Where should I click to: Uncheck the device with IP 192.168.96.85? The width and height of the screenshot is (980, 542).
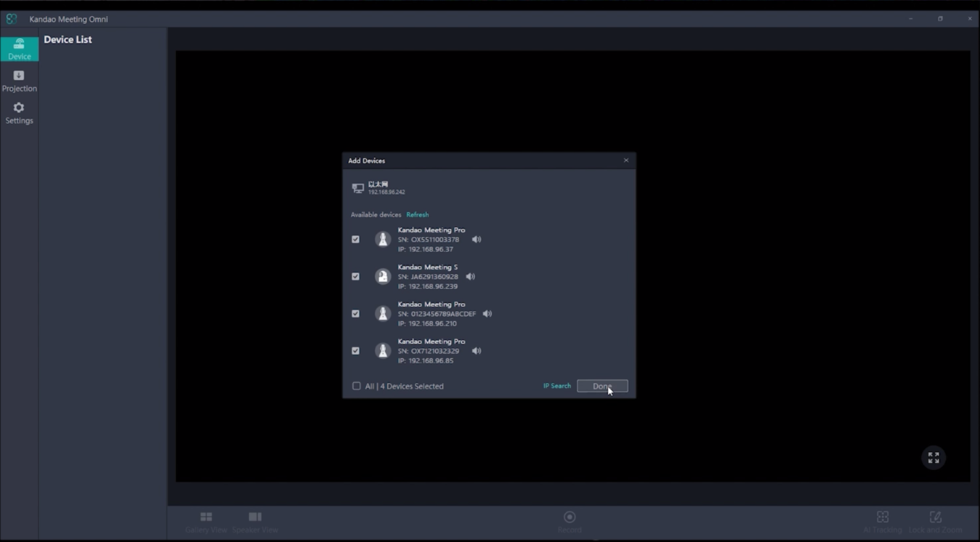(355, 351)
